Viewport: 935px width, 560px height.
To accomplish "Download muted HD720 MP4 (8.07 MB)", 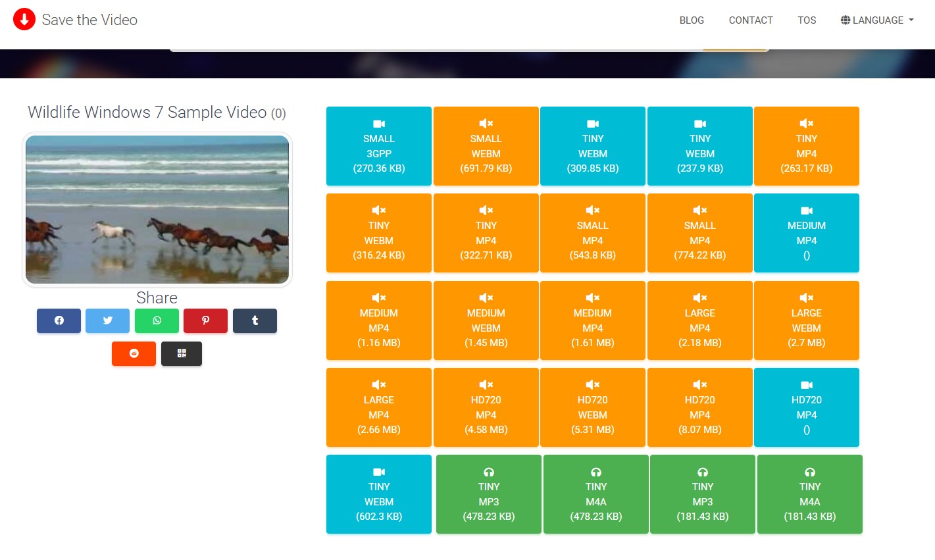I will [700, 407].
